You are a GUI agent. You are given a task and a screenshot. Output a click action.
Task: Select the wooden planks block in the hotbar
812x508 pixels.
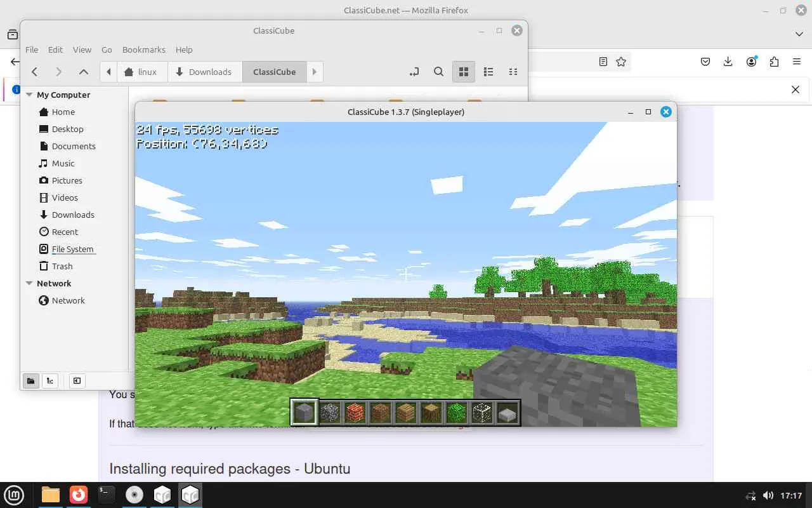coord(406,413)
